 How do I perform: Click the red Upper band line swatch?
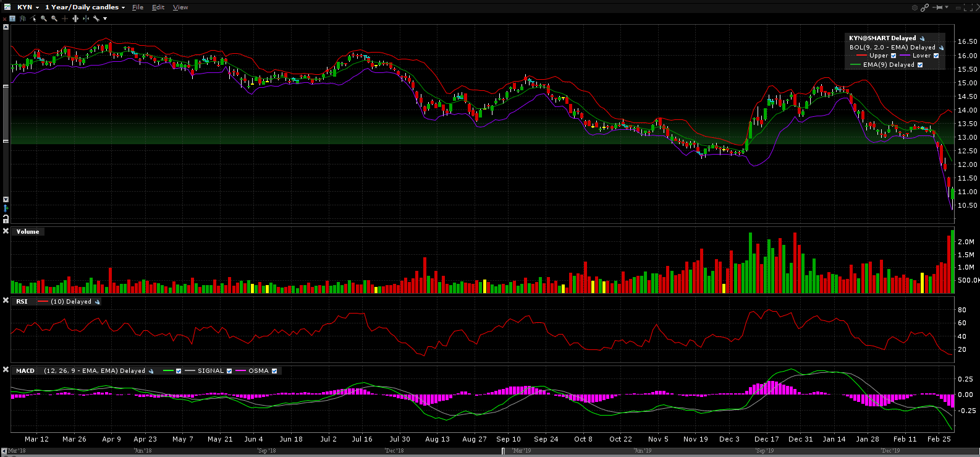[x=861, y=56]
